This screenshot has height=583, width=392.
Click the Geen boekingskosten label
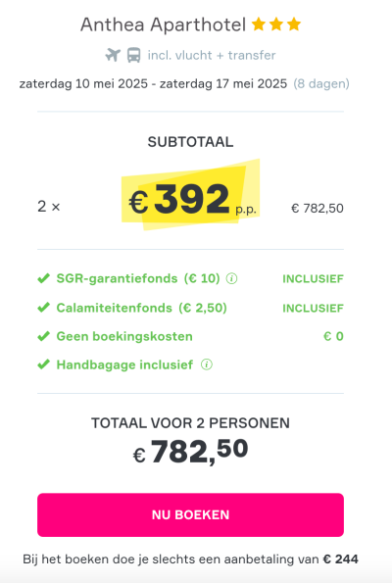(x=124, y=336)
